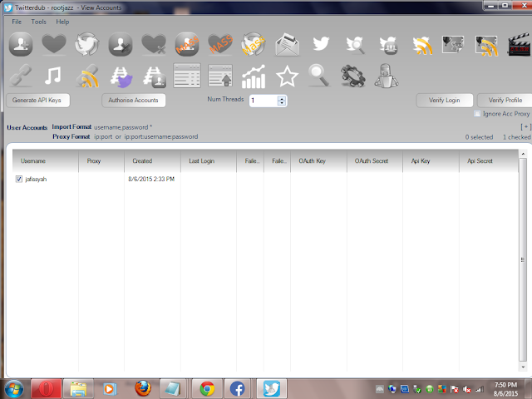Select the link RSS feed icon
This screenshot has height=399, width=532.
tap(87, 76)
